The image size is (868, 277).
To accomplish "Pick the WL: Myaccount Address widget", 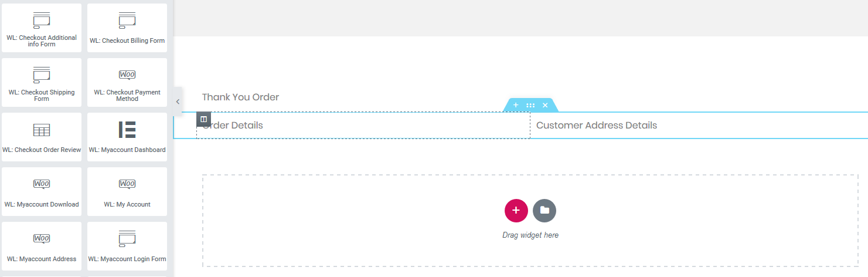I will click(x=42, y=246).
